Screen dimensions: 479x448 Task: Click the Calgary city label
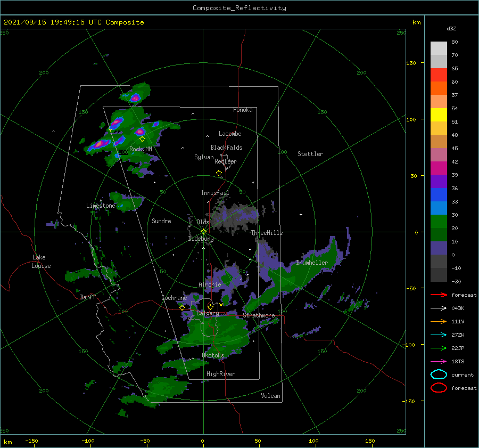[x=208, y=313]
